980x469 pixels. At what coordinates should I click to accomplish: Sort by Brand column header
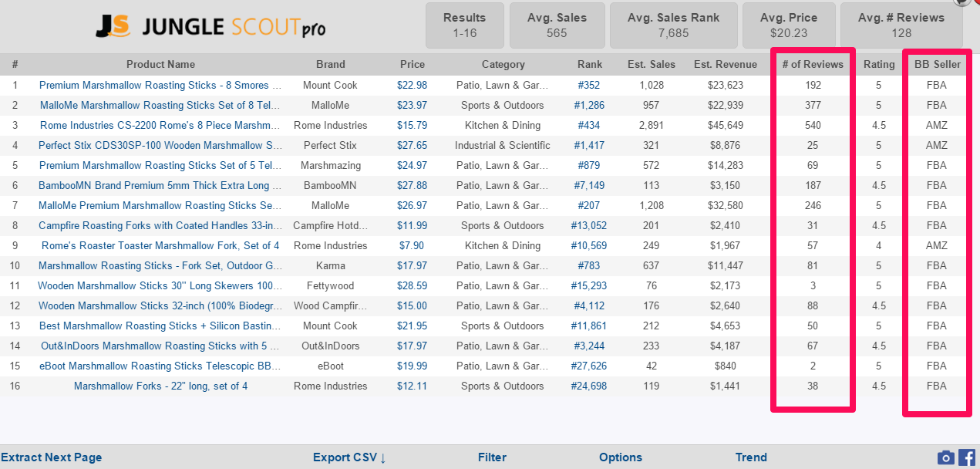pyautogui.click(x=331, y=65)
